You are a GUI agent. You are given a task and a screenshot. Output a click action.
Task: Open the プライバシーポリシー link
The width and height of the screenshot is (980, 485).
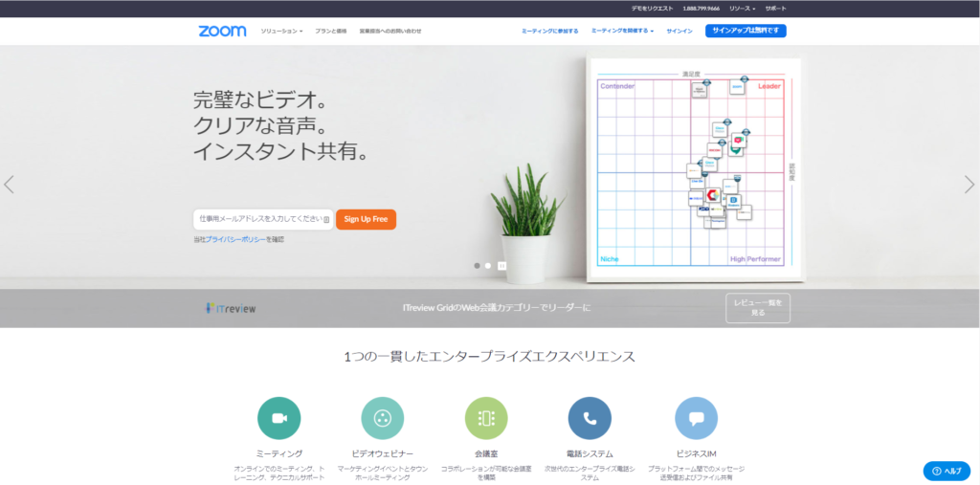tap(235, 239)
